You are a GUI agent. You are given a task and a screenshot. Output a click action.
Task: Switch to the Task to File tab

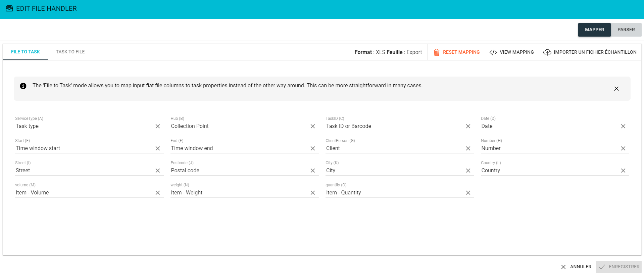pyautogui.click(x=70, y=52)
